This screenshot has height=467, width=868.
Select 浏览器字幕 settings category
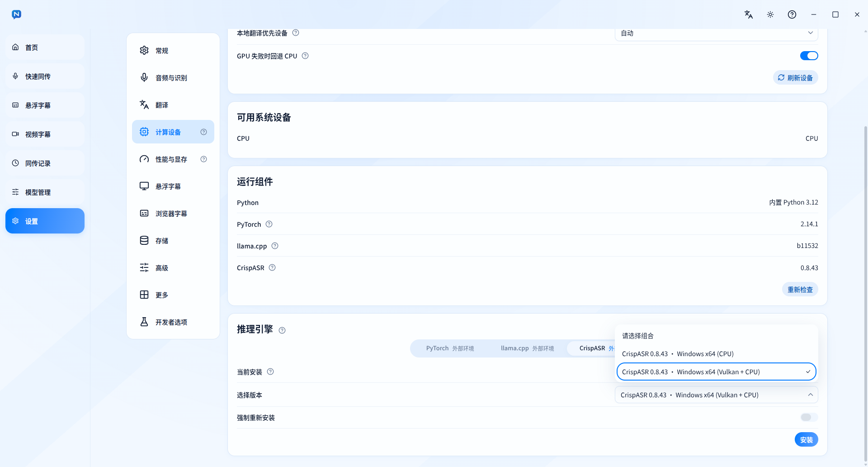click(x=173, y=213)
